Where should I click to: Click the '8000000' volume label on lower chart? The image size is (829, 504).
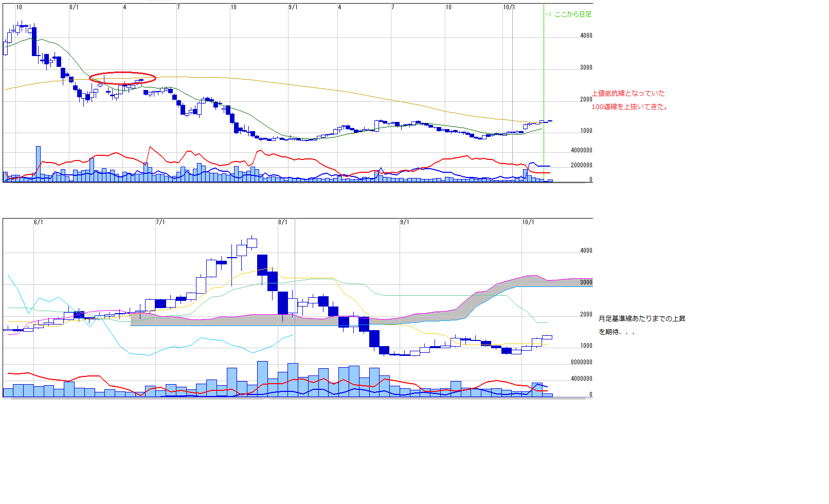click(581, 362)
